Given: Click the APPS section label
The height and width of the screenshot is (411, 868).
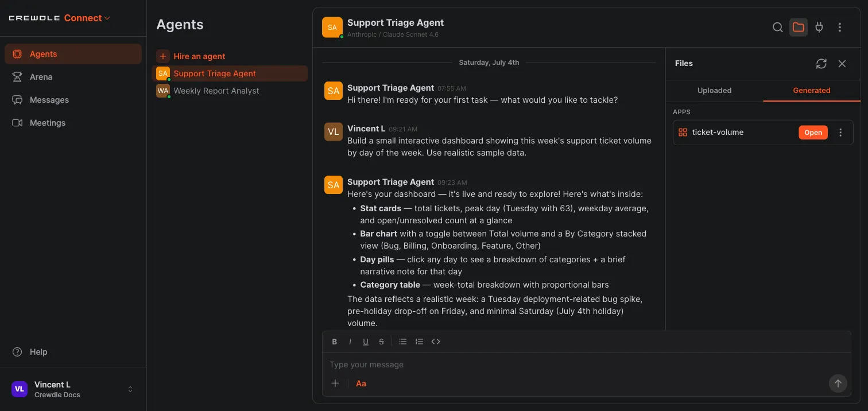Looking at the screenshot, I should (681, 112).
